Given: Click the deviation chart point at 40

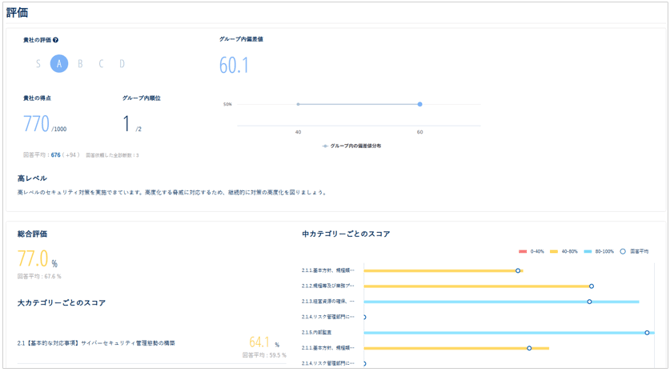Looking at the screenshot, I should 298,104.
